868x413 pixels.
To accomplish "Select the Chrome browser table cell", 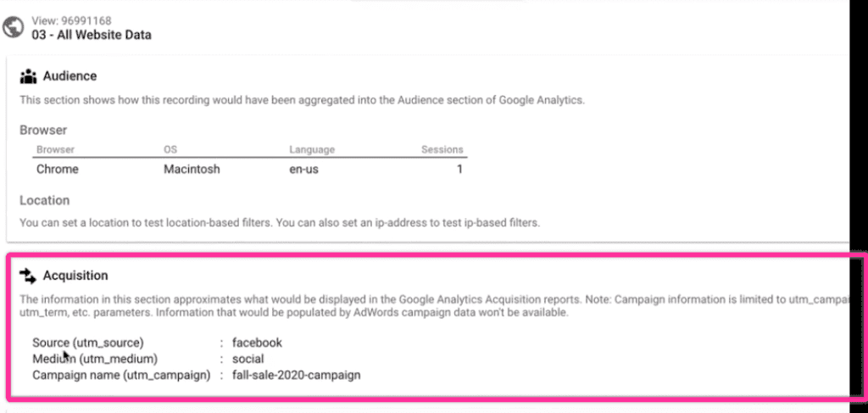I will tap(58, 170).
